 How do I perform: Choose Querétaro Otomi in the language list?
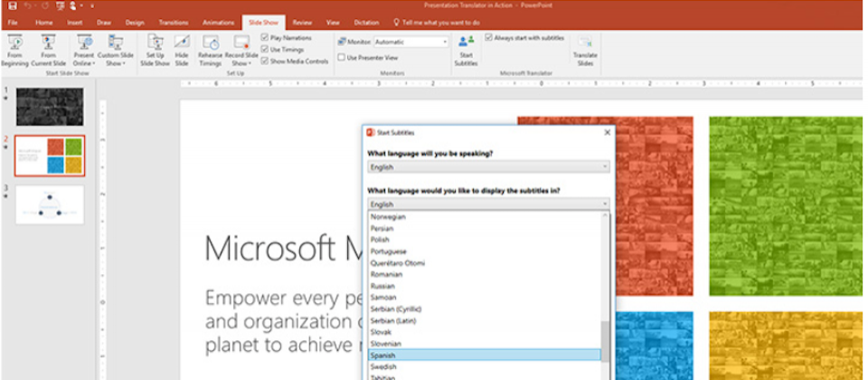click(485, 263)
